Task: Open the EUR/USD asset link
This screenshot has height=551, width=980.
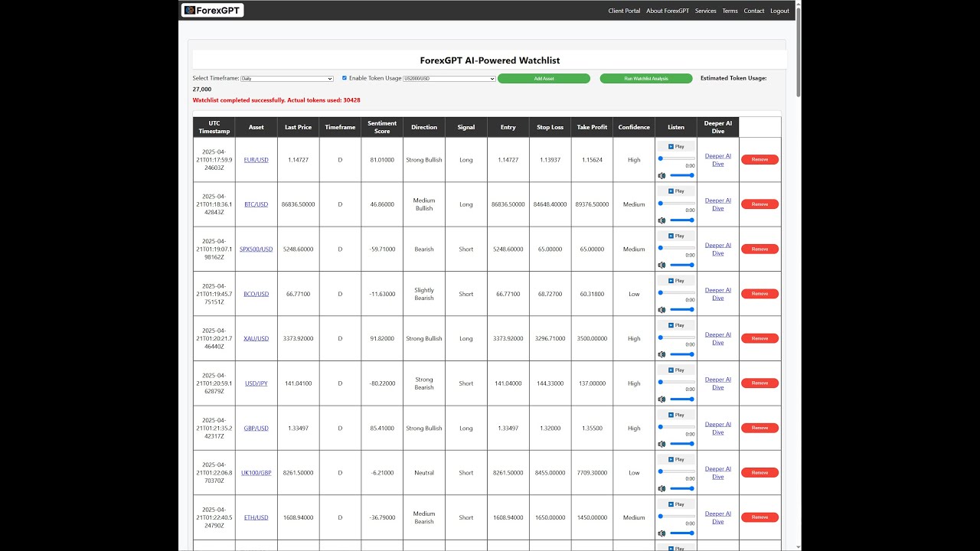Action: tap(256, 160)
